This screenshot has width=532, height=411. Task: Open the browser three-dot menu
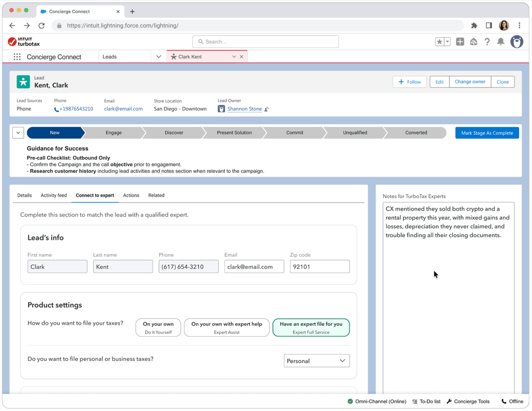tap(519, 26)
